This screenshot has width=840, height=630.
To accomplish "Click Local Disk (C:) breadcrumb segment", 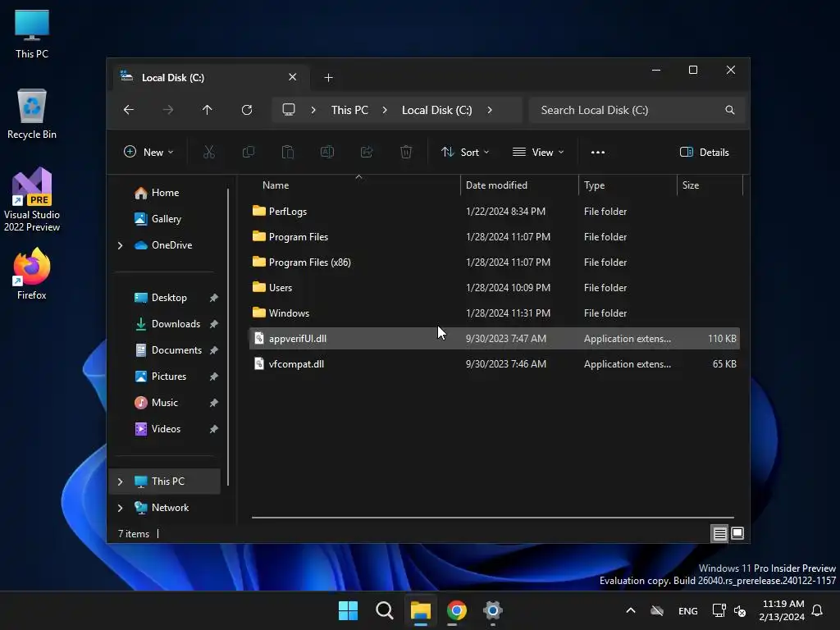I will (x=437, y=110).
